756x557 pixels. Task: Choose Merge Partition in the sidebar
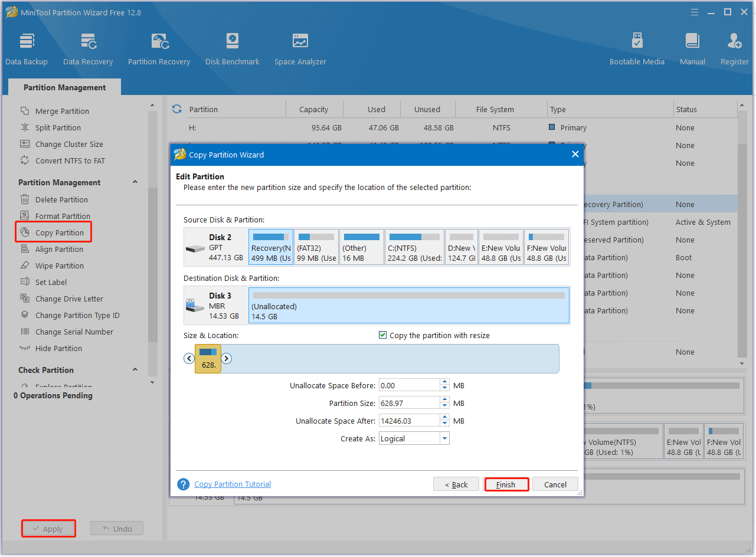pos(62,111)
